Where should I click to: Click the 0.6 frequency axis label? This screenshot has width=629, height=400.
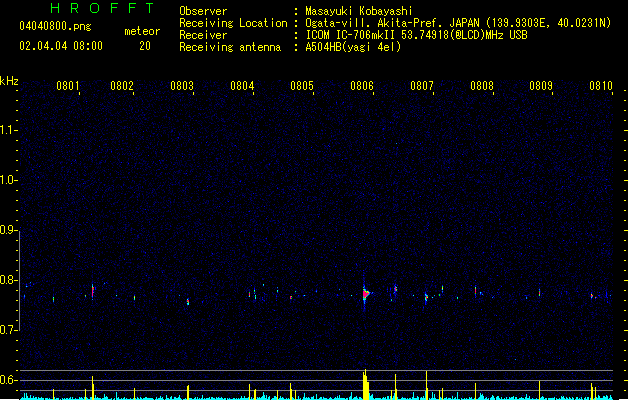pos(8,380)
